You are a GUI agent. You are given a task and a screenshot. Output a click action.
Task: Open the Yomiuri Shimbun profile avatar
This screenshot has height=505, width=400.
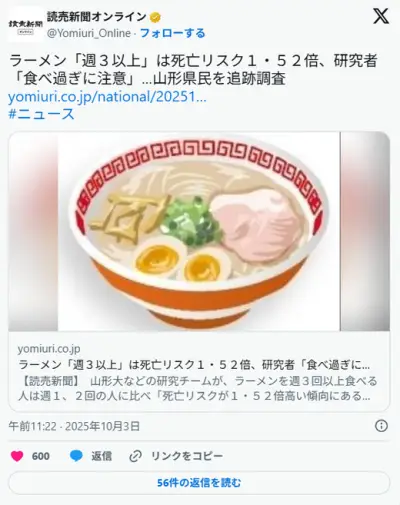pyautogui.click(x=26, y=25)
